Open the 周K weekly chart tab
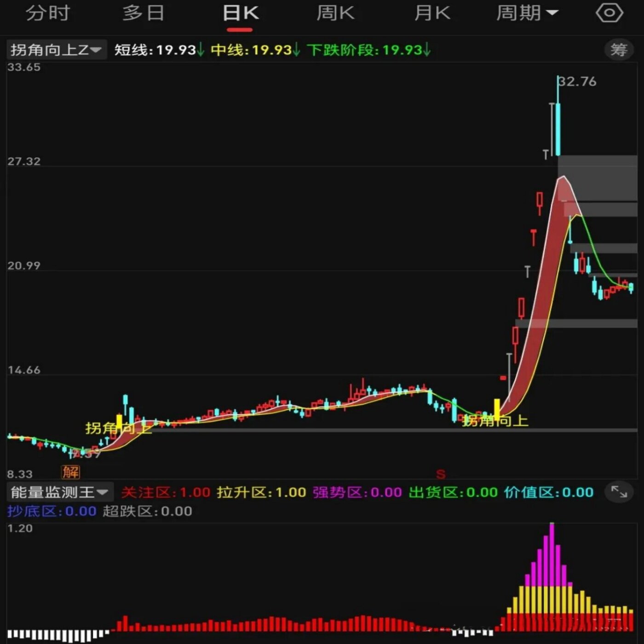This screenshot has height=644, width=644. (336, 13)
